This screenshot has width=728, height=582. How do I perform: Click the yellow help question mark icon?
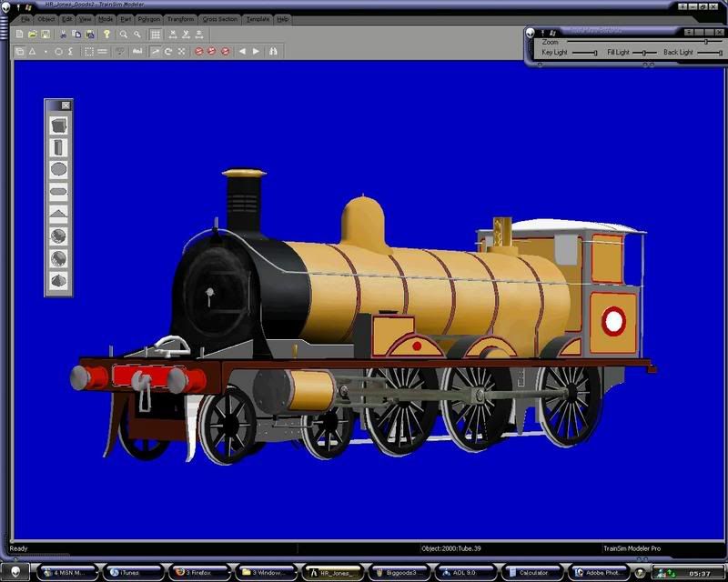pyautogui.click(x=106, y=35)
